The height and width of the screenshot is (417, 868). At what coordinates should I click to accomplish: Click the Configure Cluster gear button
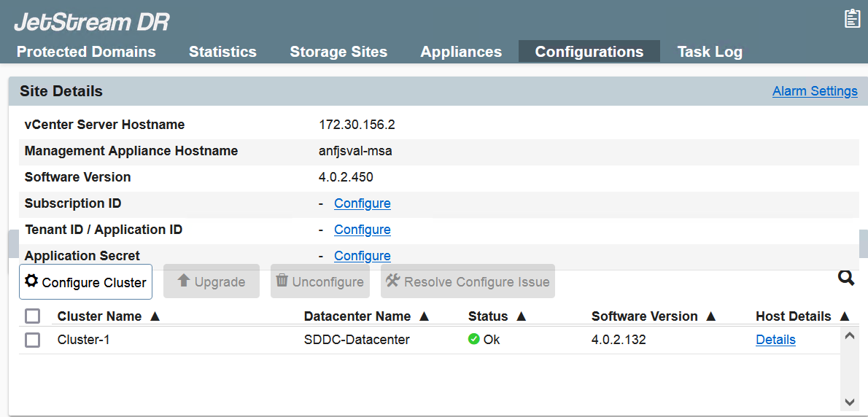85,281
